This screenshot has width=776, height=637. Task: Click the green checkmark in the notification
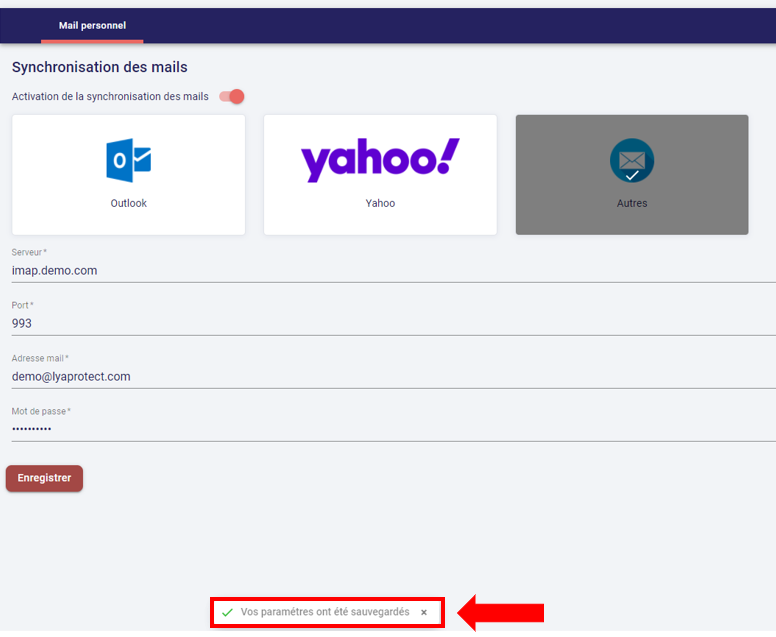pos(227,612)
